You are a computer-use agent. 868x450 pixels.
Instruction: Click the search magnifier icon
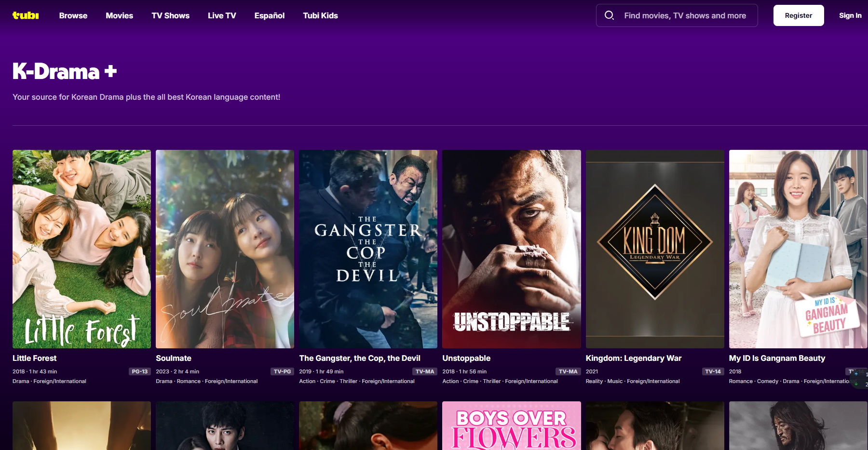tap(609, 15)
